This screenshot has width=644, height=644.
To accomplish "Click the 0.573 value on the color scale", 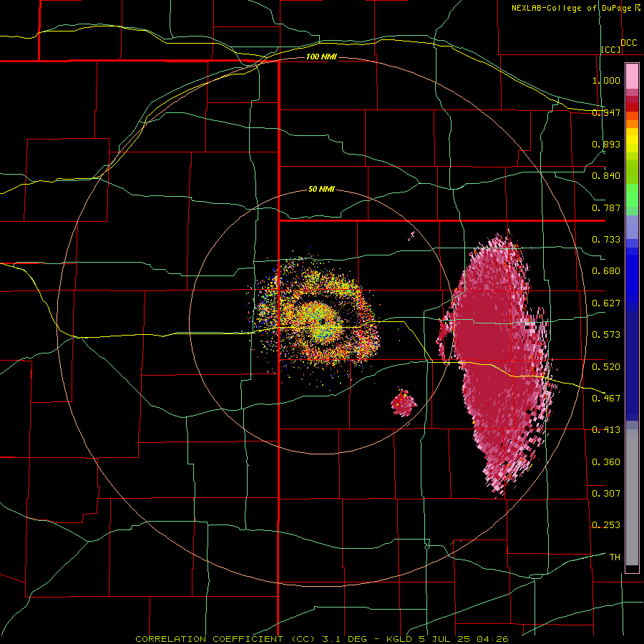I will [606, 335].
